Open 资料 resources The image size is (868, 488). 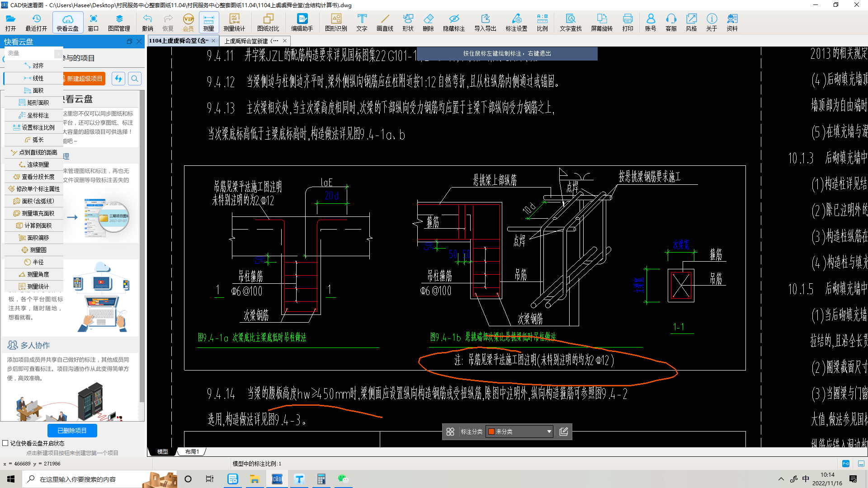point(732,22)
